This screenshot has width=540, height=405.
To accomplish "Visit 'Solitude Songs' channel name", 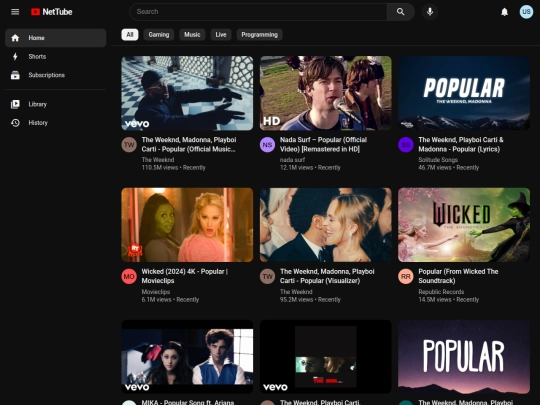I will (438, 160).
